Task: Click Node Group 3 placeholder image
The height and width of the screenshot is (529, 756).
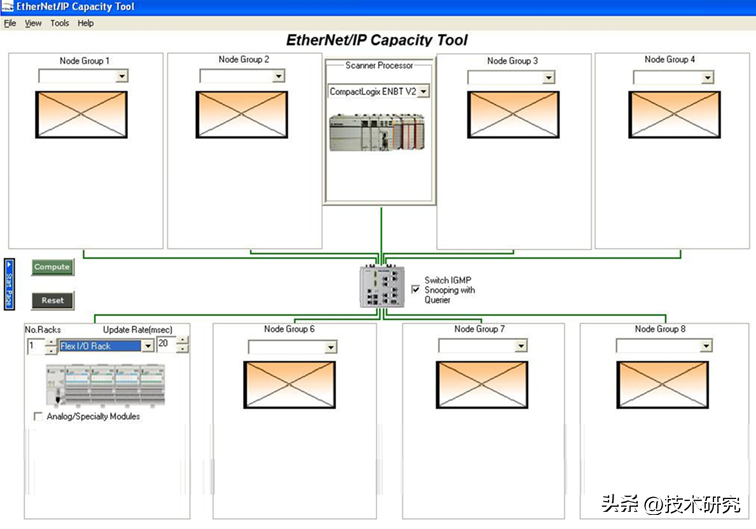Action: pos(513,114)
